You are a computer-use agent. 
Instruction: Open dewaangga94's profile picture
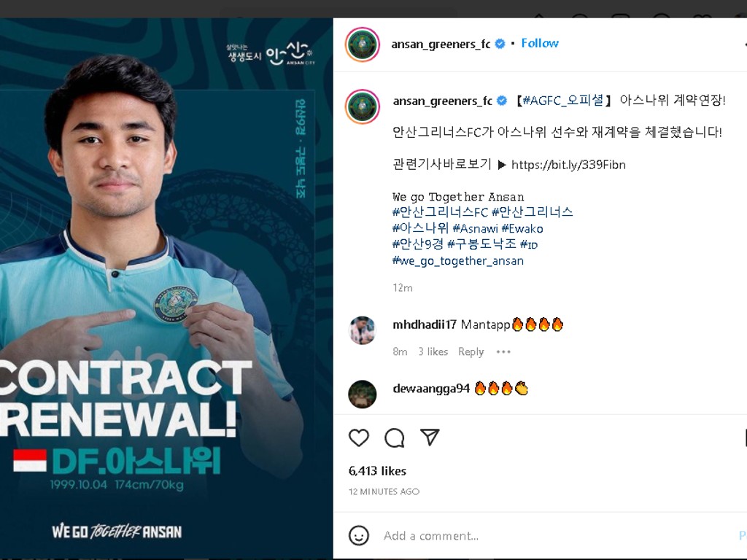[x=362, y=394]
